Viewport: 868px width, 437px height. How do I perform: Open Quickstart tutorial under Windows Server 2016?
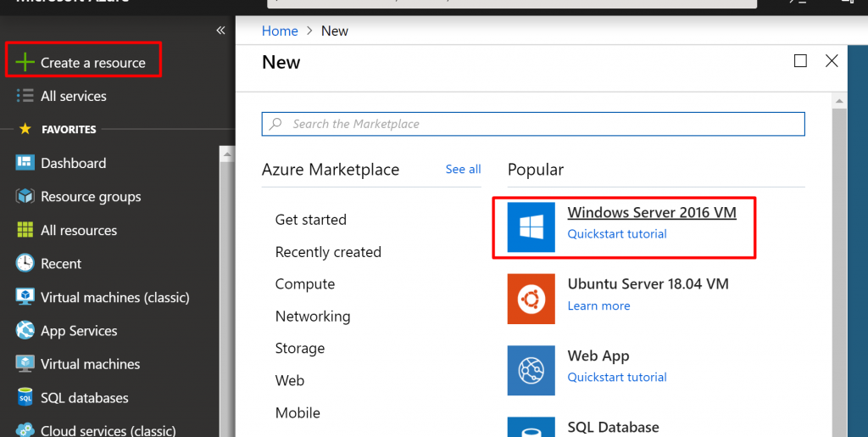[617, 233]
